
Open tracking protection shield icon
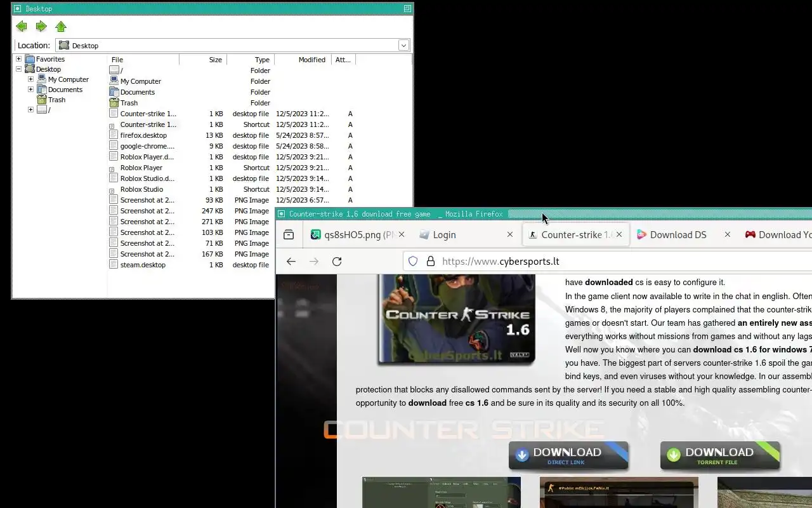point(413,262)
